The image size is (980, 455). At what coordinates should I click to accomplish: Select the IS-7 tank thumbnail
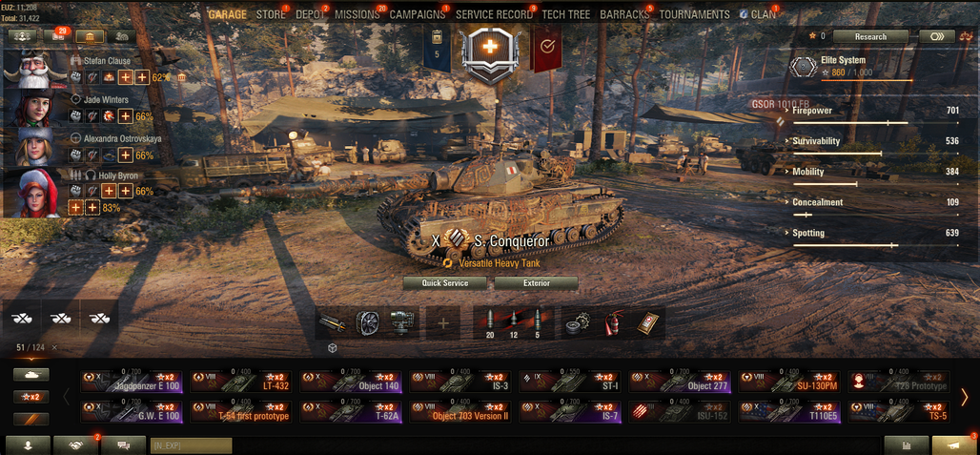tap(570, 412)
